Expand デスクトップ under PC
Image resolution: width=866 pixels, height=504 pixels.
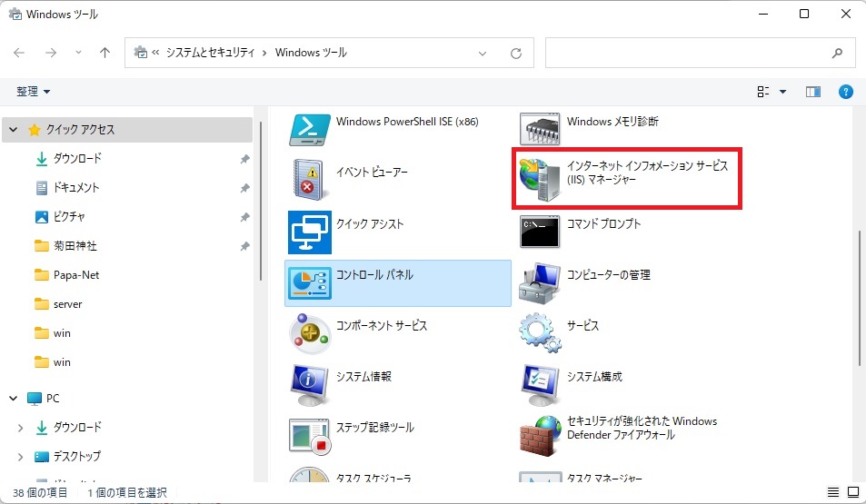(20, 457)
